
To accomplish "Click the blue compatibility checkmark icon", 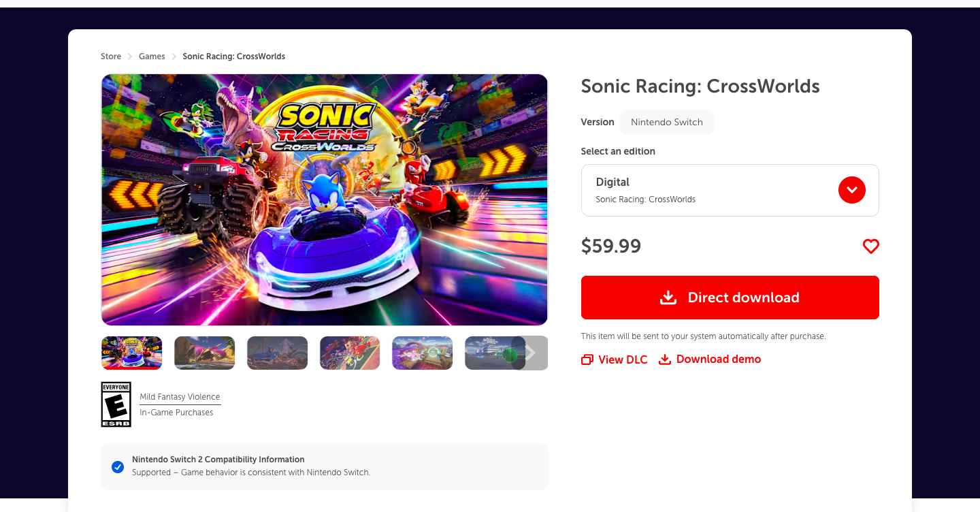I will [118, 467].
